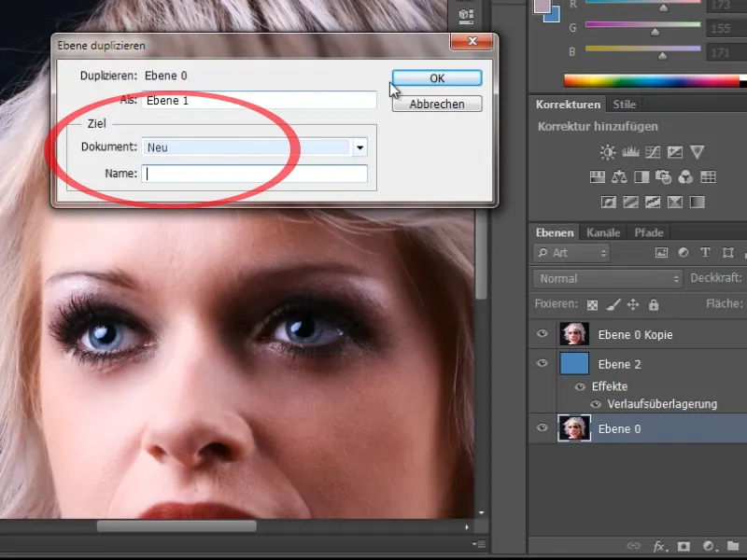
Task: Add an Exposure adjustment
Action: pos(675,152)
